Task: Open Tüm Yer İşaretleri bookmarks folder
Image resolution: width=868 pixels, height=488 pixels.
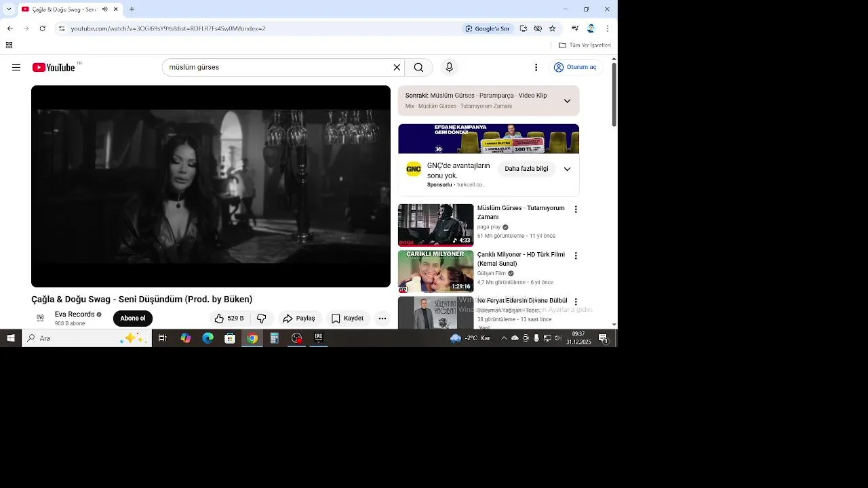Action: click(x=585, y=45)
